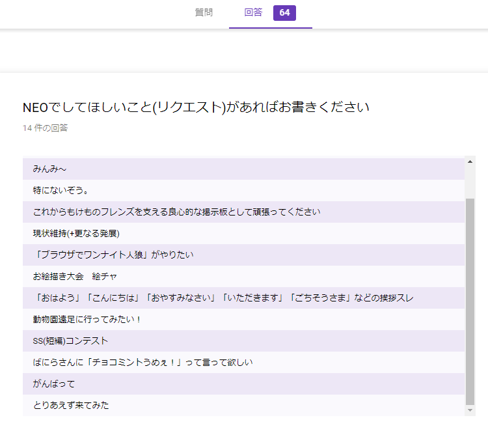Select the 動物園遠足に行ってみたい！ response

pos(87,320)
